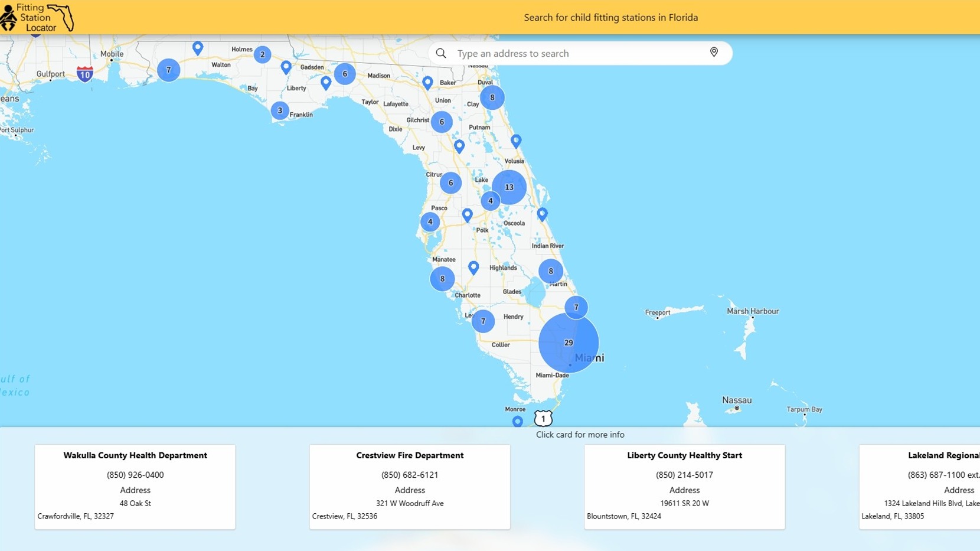Click the map pin near Highlands county
The width and height of the screenshot is (980, 551).
coord(473,268)
